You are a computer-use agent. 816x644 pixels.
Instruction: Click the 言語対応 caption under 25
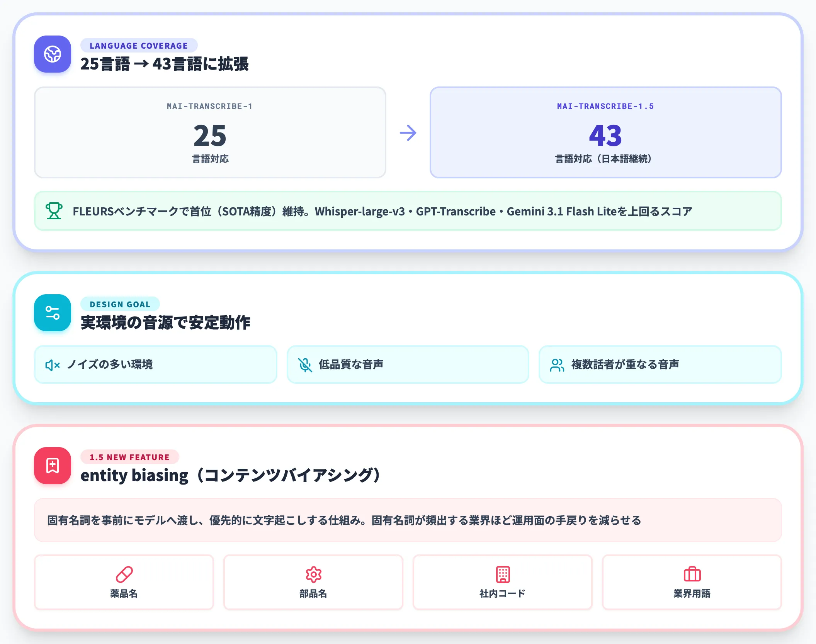[210, 159]
